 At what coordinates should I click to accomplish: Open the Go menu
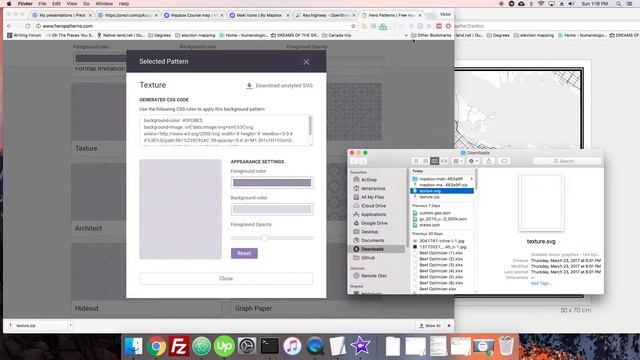click(86, 4)
